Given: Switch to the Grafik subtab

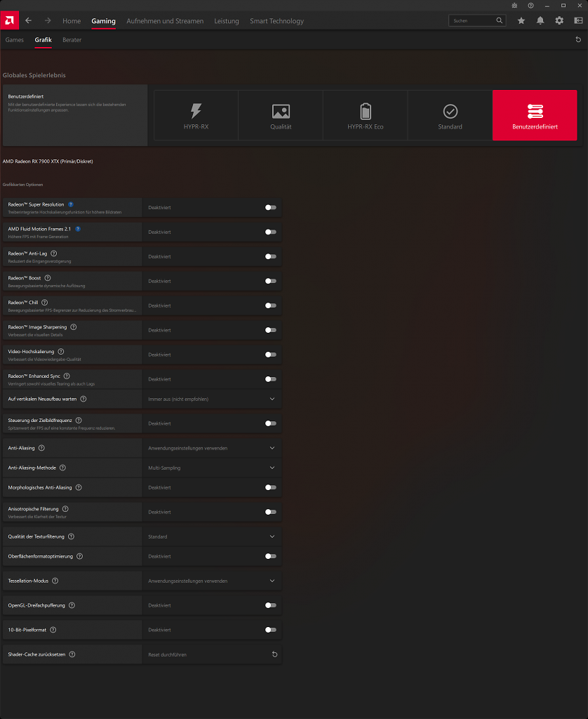Looking at the screenshot, I should pyautogui.click(x=43, y=40).
